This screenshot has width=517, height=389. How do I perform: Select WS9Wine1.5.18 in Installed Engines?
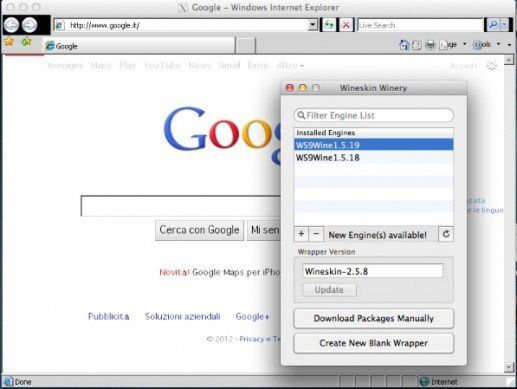click(373, 157)
